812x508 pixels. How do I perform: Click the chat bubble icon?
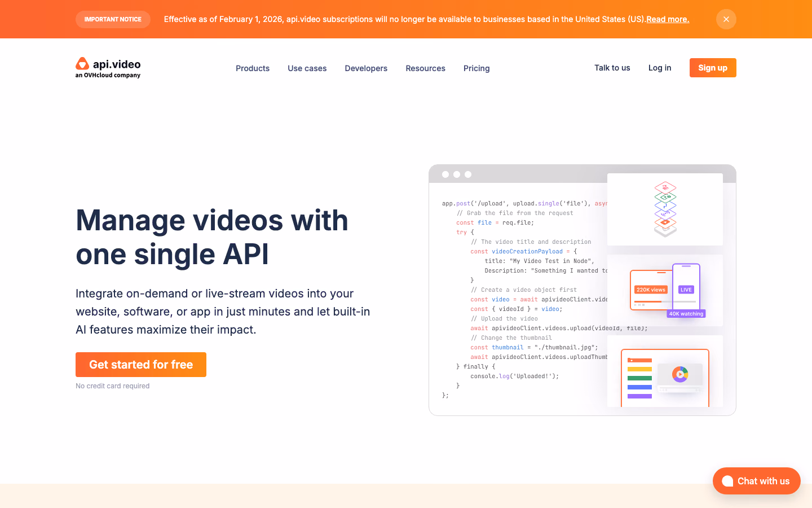click(x=727, y=481)
